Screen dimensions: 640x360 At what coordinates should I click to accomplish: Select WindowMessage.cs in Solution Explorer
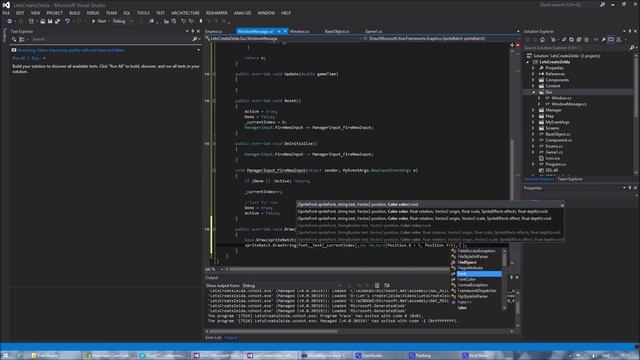point(569,104)
